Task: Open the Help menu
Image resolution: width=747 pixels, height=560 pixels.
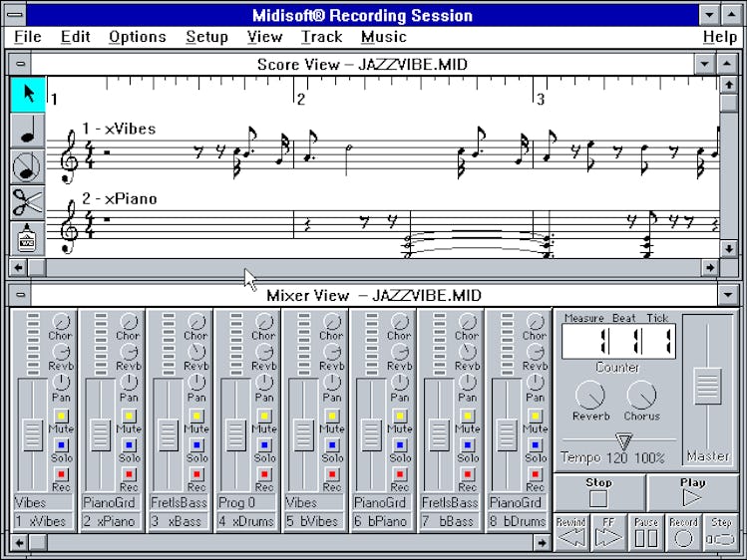Action: click(x=720, y=37)
